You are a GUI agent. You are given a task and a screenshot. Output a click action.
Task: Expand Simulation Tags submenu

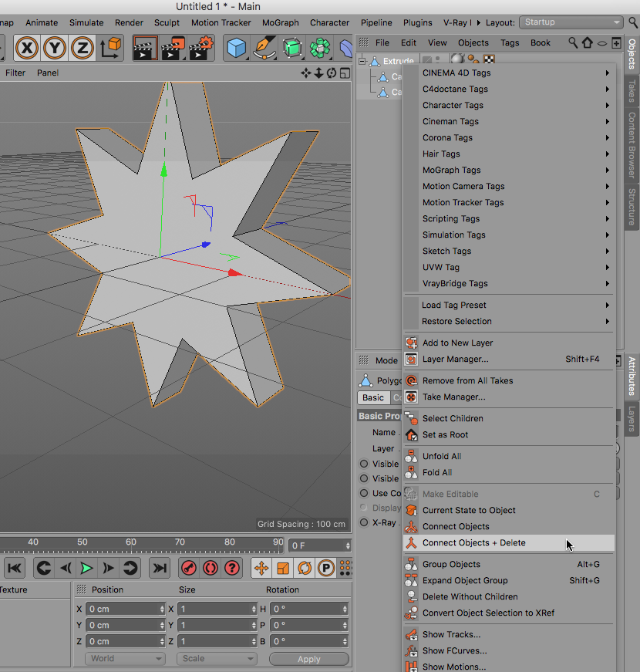(x=509, y=235)
